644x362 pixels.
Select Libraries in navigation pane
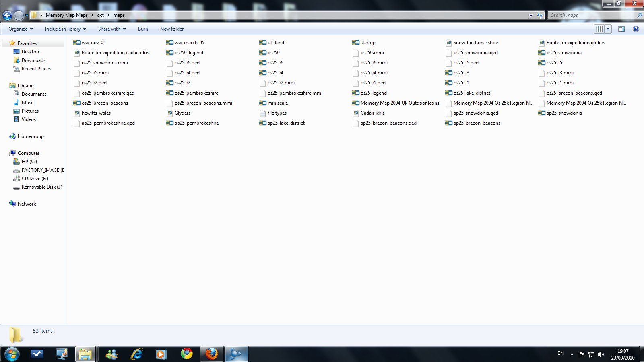[27, 86]
